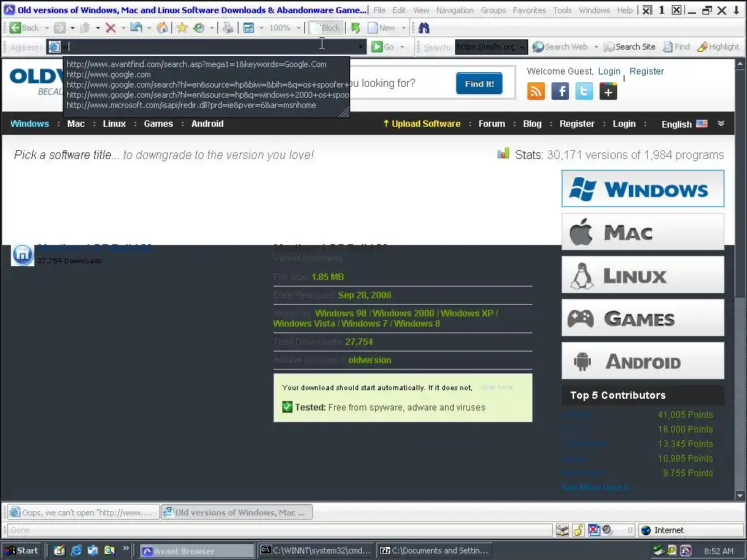
Task: Click the large Mac platform banner
Action: (x=643, y=231)
